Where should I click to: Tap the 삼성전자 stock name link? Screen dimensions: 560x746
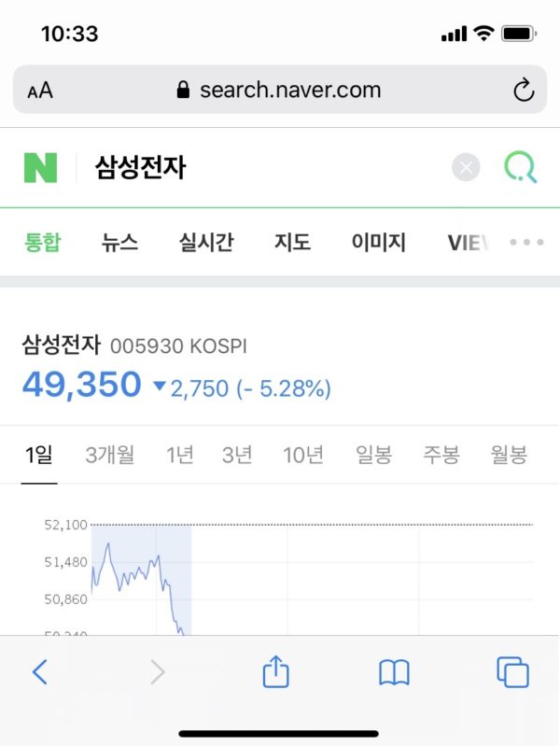click(x=61, y=345)
